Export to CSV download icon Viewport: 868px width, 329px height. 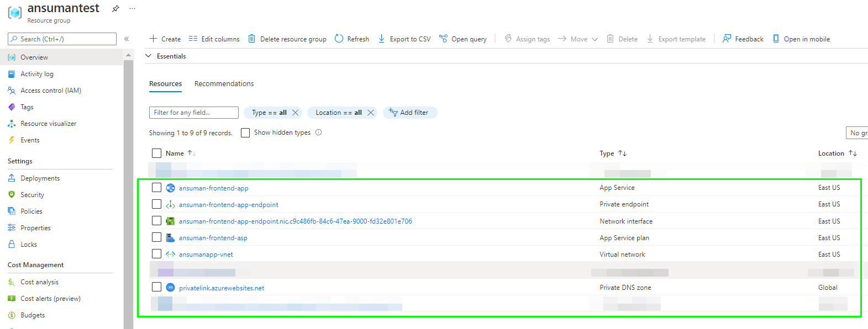click(381, 39)
